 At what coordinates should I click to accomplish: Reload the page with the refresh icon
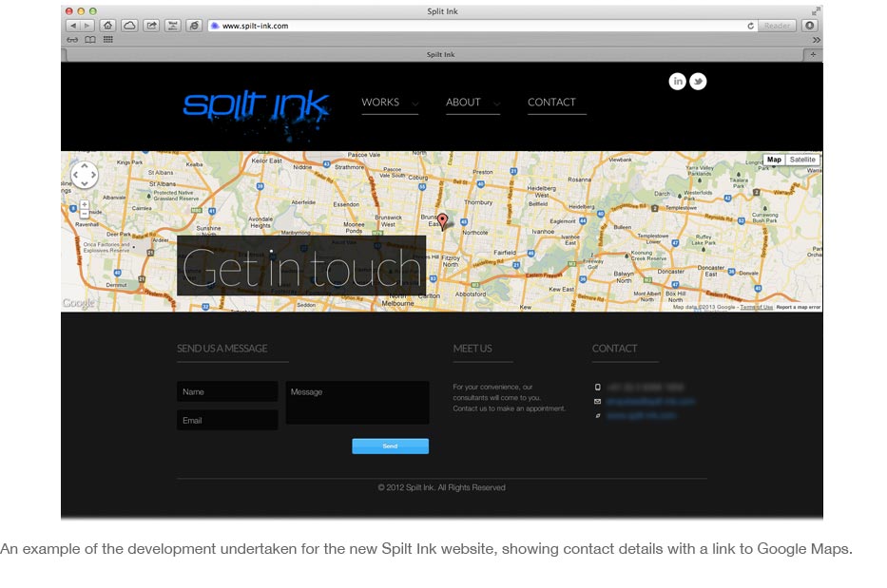click(751, 26)
